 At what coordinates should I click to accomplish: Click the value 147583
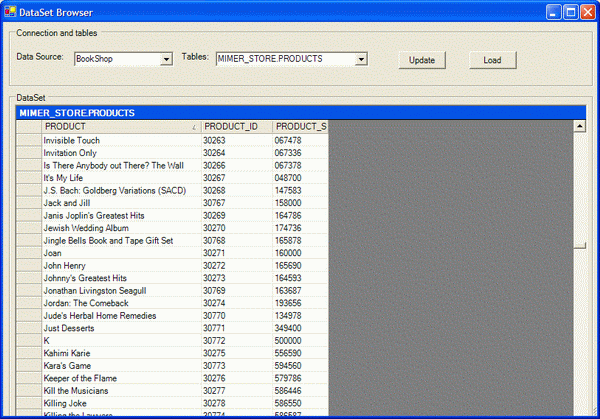pos(300,190)
